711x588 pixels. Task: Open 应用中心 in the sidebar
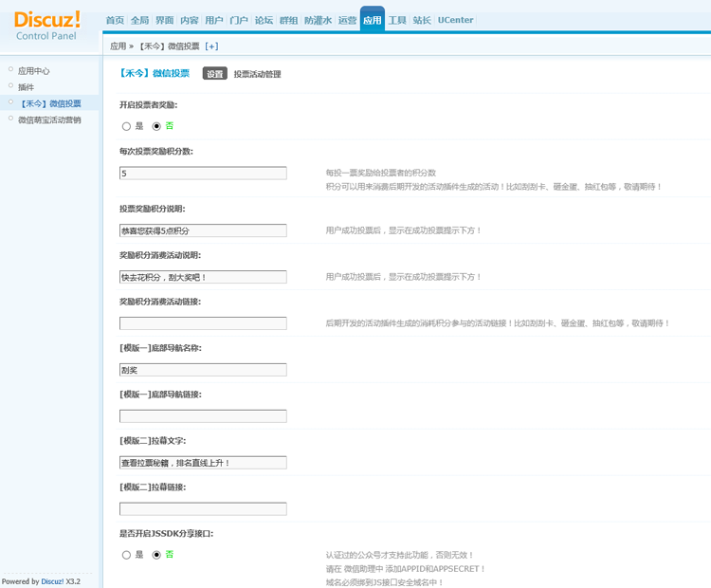coord(34,71)
